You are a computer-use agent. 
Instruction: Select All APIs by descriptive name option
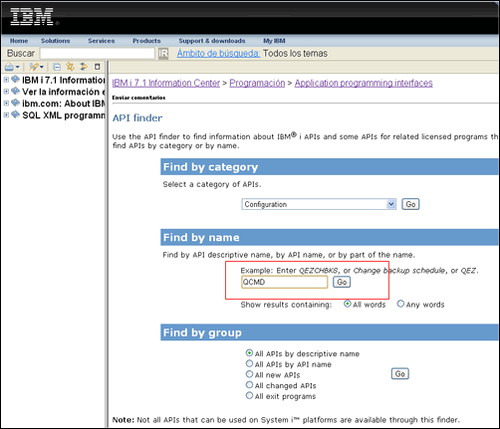click(x=249, y=353)
